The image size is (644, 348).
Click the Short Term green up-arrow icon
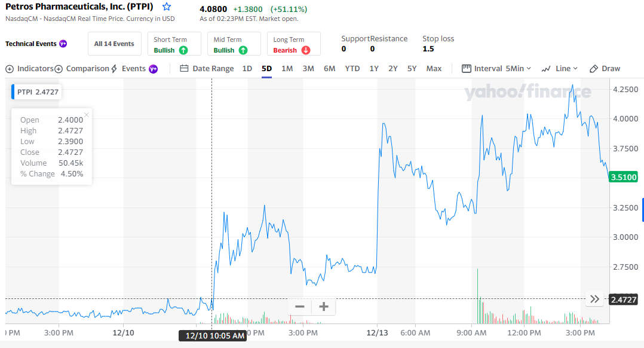click(183, 50)
